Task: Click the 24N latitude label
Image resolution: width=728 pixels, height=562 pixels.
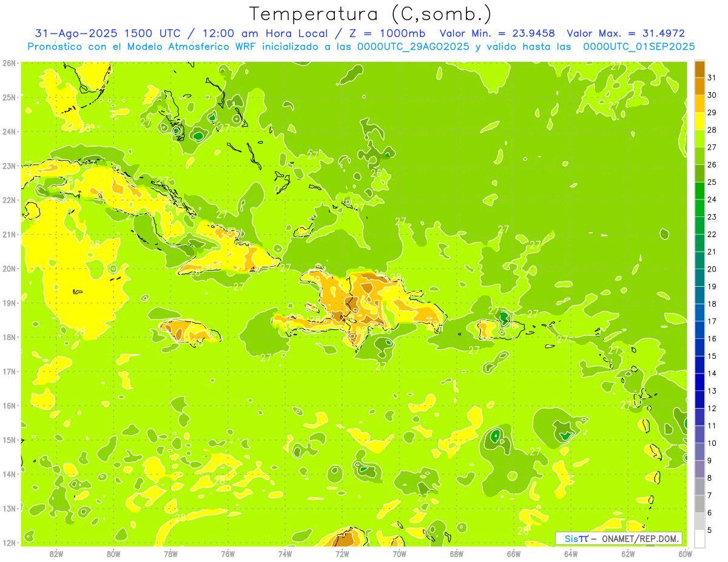Action: (9, 132)
